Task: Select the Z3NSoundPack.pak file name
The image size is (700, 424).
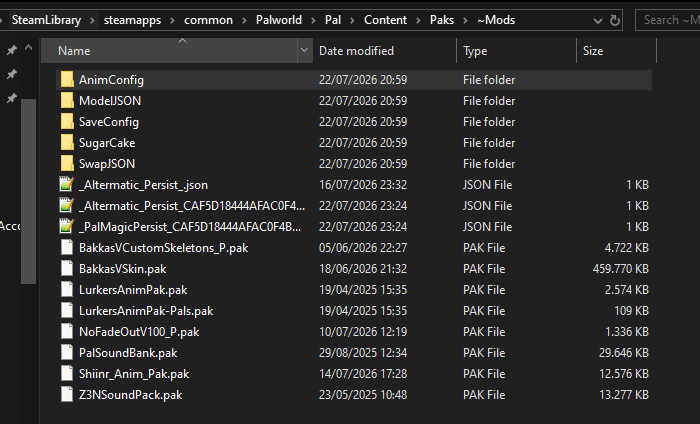Action: click(x=130, y=395)
